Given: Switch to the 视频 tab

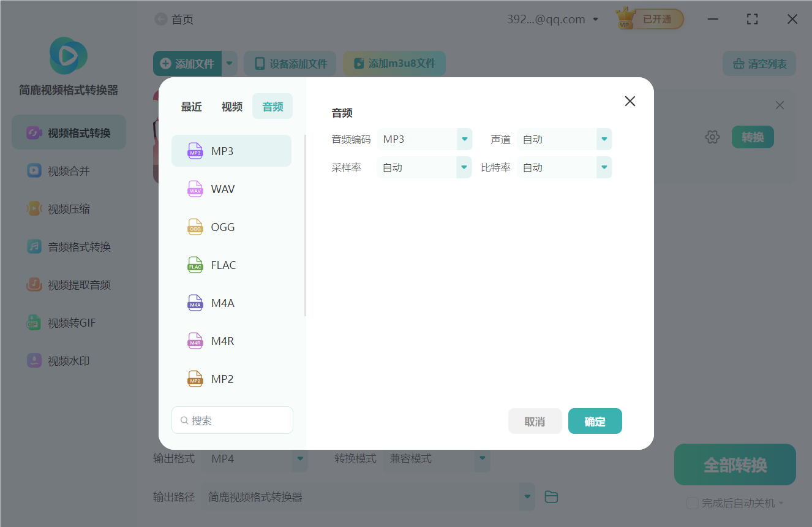Looking at the screenshot, I should (x=231, y=106).
